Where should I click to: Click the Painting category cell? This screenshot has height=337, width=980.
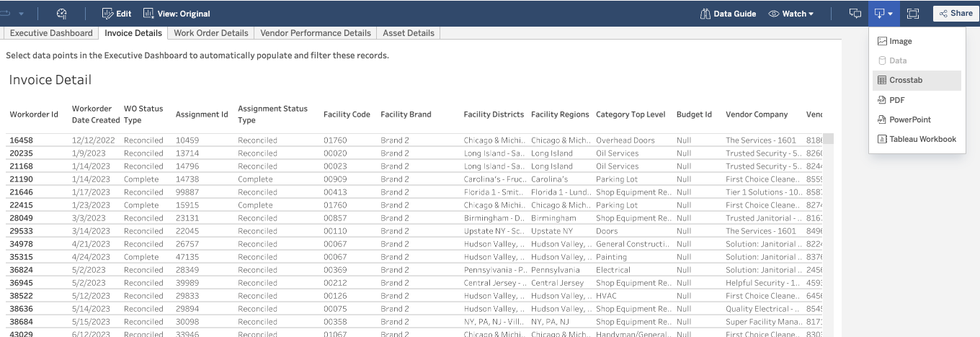click(x=612, y=257)
